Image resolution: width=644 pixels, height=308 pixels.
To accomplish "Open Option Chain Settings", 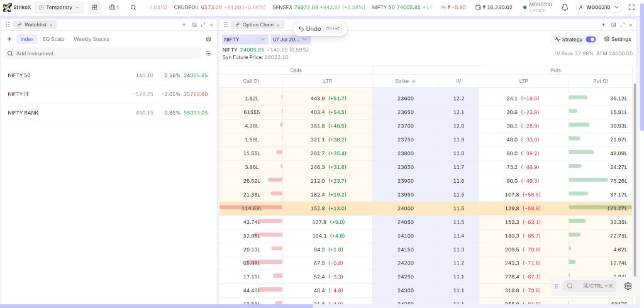I will point(618,40).
